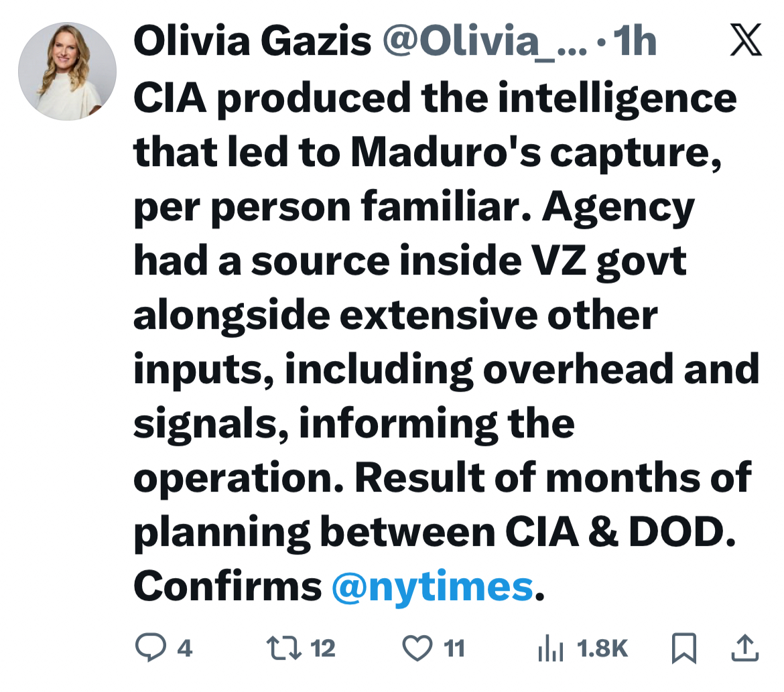Bookmark this post
784x692 pixels.
[x=685, y=648]
